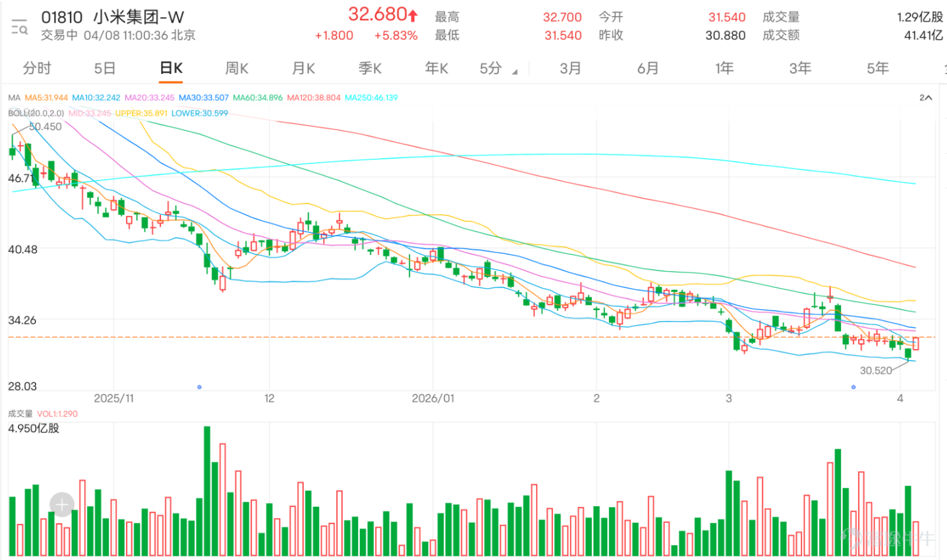Image resolution: width=947 pixels, height=560 pixels.
Task: Click the stock code 01810
Action: point(62,17)
